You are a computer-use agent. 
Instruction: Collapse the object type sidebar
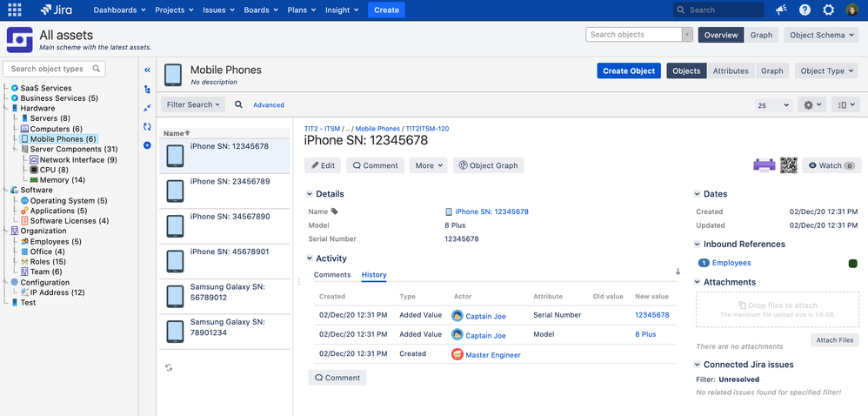147,70
